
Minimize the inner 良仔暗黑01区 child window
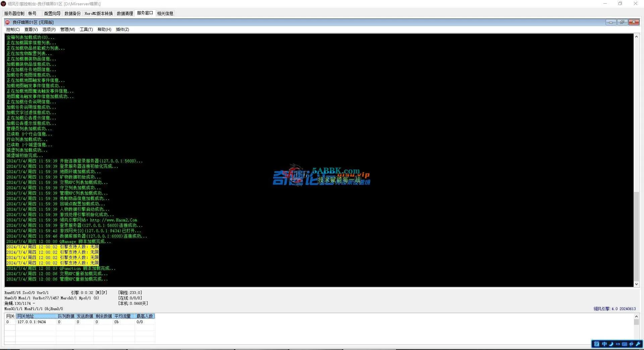(x=611, y=22)
